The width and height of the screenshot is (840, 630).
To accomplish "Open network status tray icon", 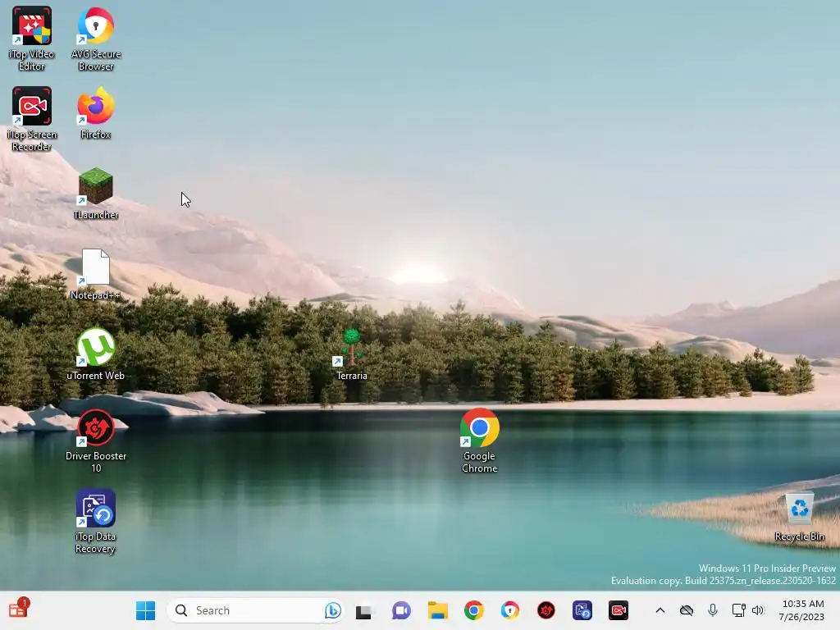I will (739, 610).
